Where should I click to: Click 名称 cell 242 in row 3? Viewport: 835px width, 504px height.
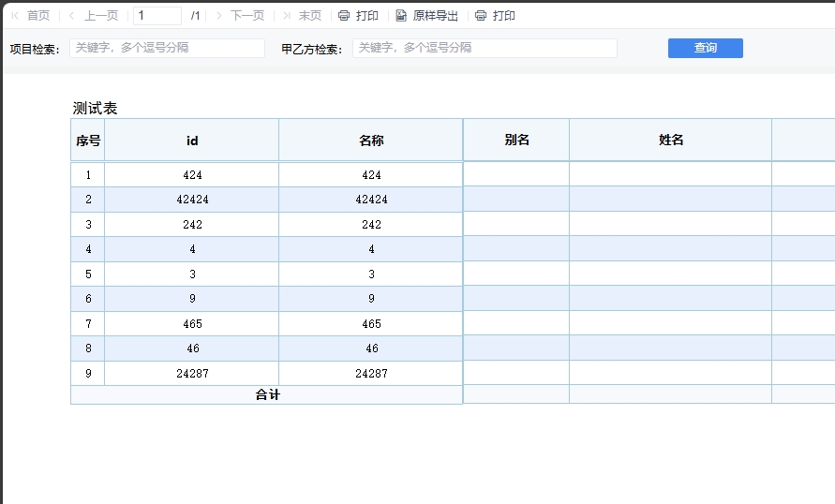(x=371, y=224)
